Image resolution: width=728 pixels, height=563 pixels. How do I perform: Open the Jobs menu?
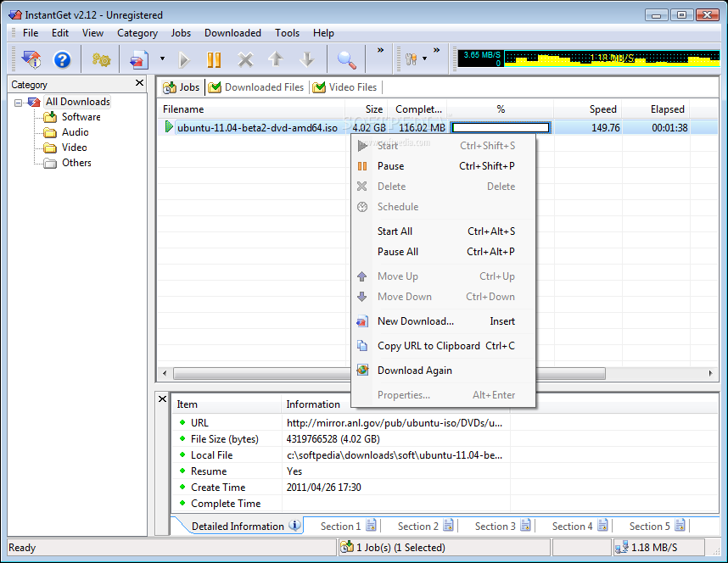(x=181, y=33)
